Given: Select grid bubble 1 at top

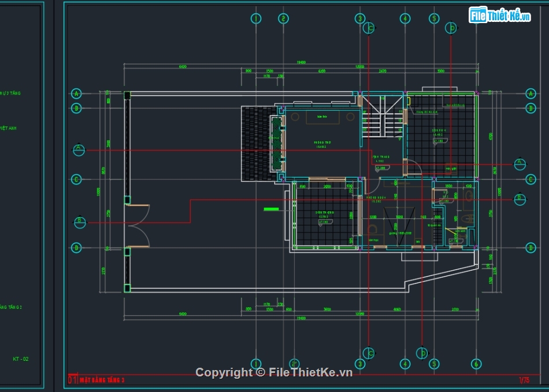Looking at the screenshot, I should click(256, 18).
